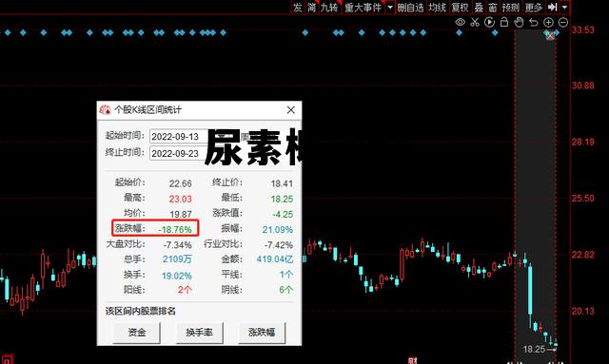Open the 更多 more menu
The height and width of the screenshot is (364, 609).
pyautogui.click(x=533, y=7)
